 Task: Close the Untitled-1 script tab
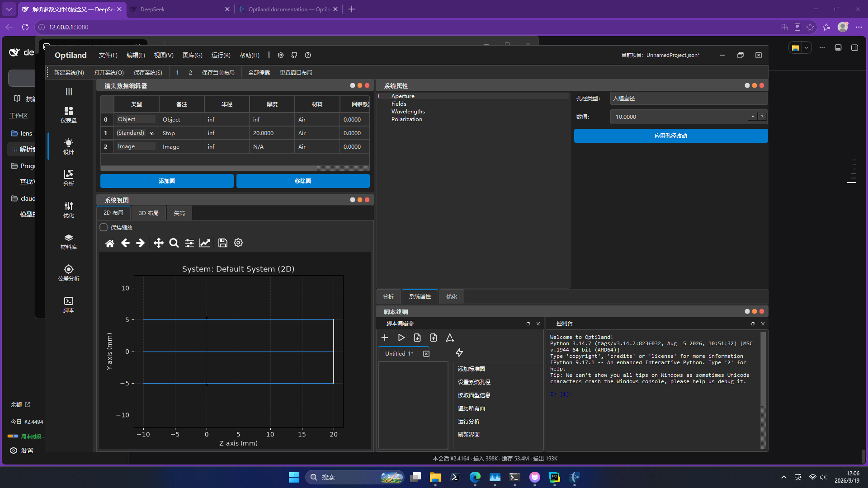click(x=426, y=354)
